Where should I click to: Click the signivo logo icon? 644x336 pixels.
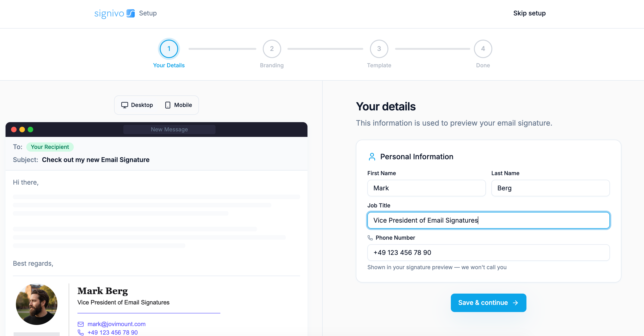[x=130, y=13]
